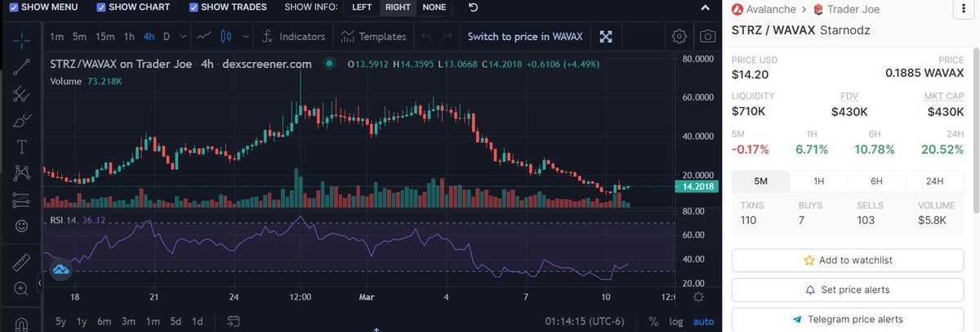
Task: Undo the last chart action
Action: click(425, 37)
